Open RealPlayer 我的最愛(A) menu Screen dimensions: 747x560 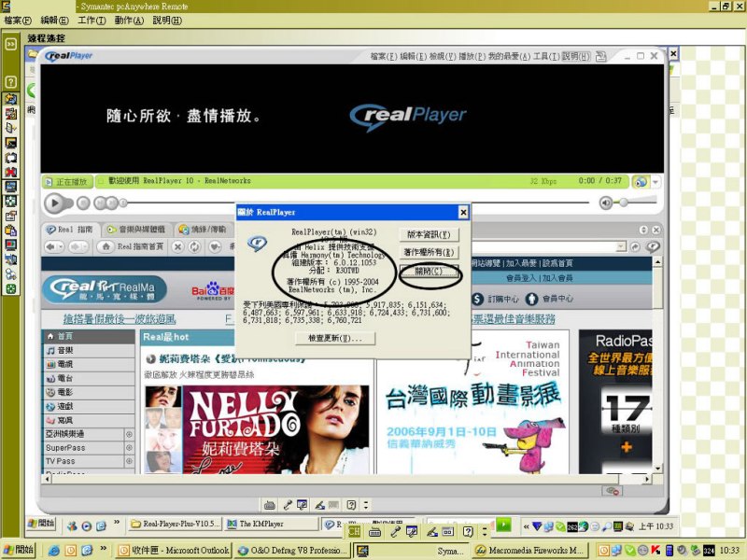click(x=509, y=56)
